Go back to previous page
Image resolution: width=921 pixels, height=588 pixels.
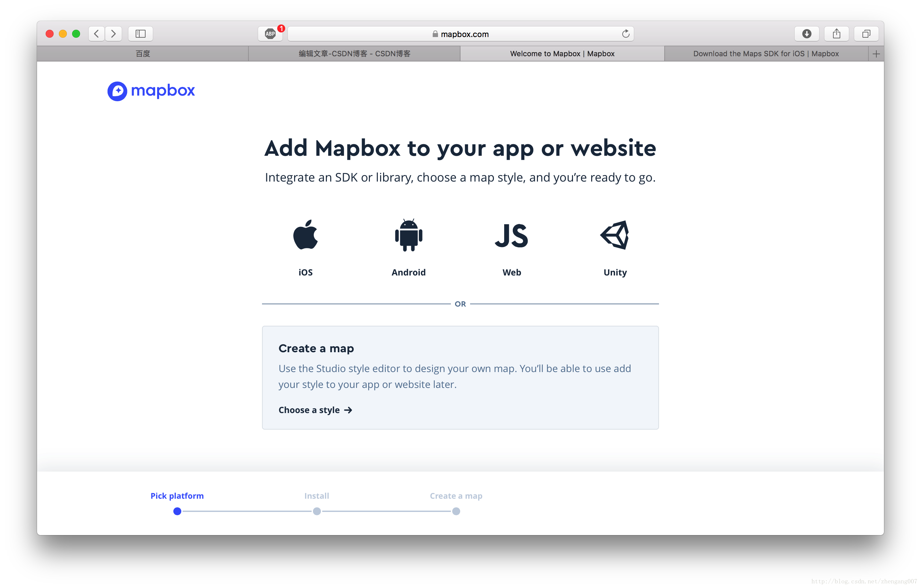[x=96, y=34]
